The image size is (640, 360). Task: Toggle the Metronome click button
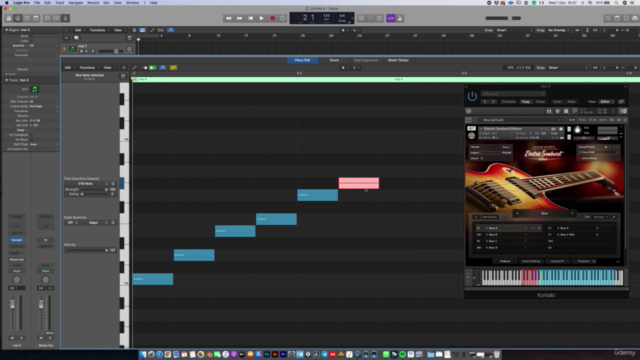coord(400,18)
